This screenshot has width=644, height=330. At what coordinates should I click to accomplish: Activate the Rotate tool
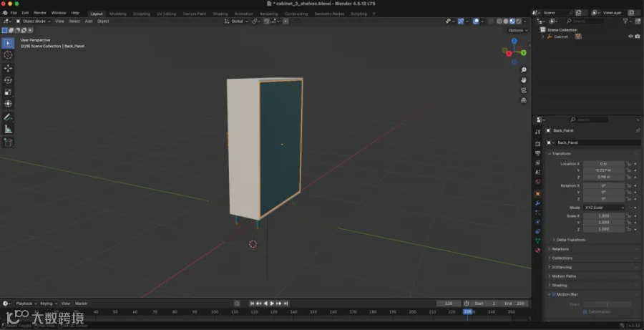pos(8,80)
